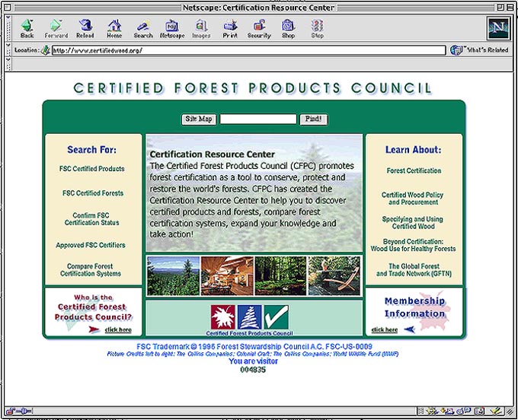Open FSC Certified Products link

coord(92,169)
